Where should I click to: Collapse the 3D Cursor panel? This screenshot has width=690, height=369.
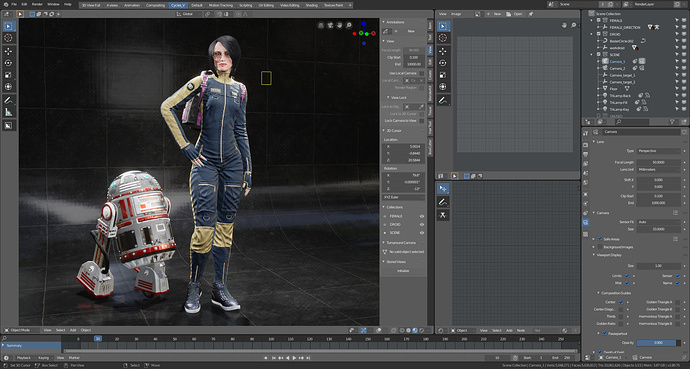click(x=383, y=131)
